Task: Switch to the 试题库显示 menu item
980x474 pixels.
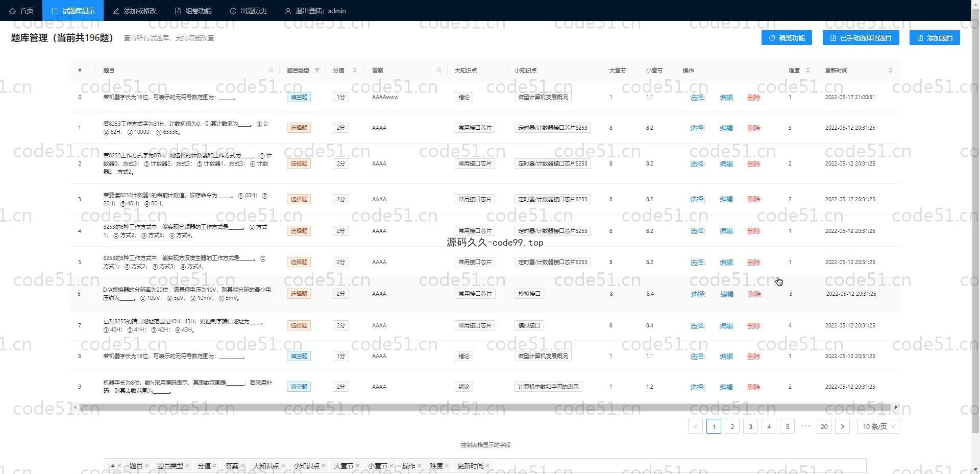Action: click(73, 11)
